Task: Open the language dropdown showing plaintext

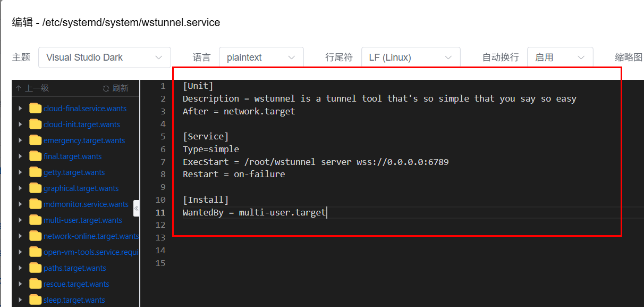Action: pyautogui.click(x=261, y=57)
